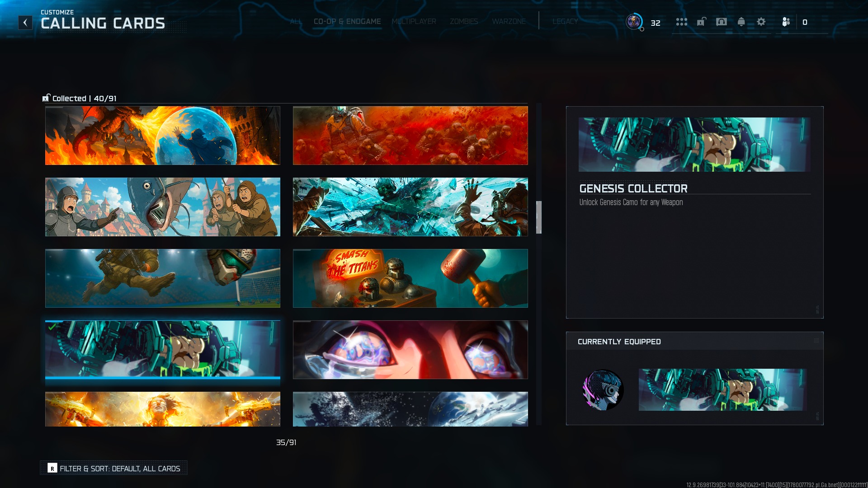Click 'Unlock Genesis Camo for any Weapon' text
Screen dimensions: 868x488
click(631, 202)
